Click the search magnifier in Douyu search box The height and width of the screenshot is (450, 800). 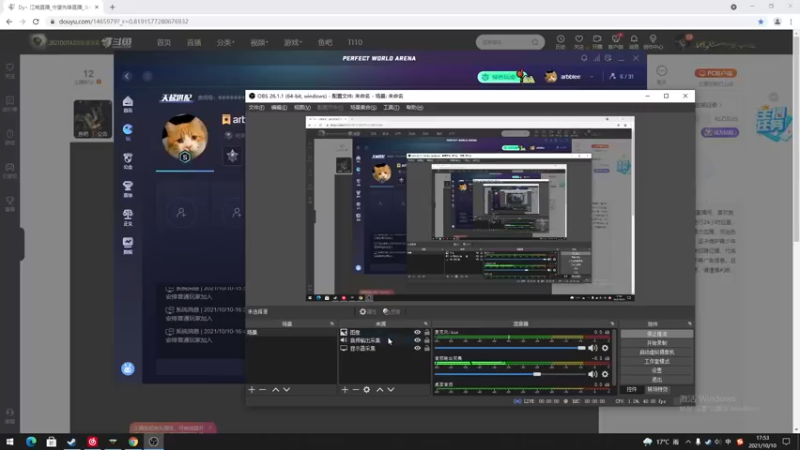535,42
